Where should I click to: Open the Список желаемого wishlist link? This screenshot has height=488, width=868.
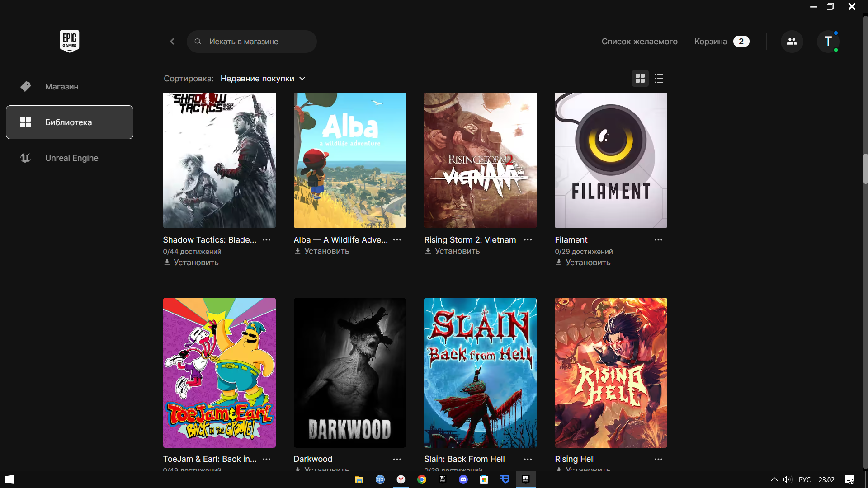pos(639,42)
